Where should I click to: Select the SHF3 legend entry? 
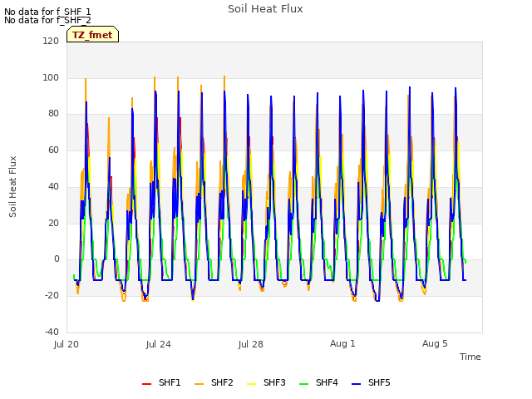pos(266,383)
